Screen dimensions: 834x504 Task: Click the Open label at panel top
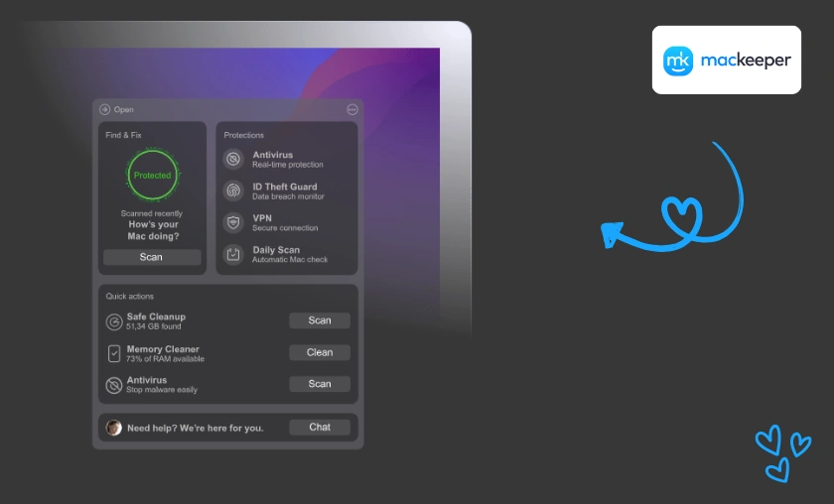pyautogui.click(x=123, y=109)
